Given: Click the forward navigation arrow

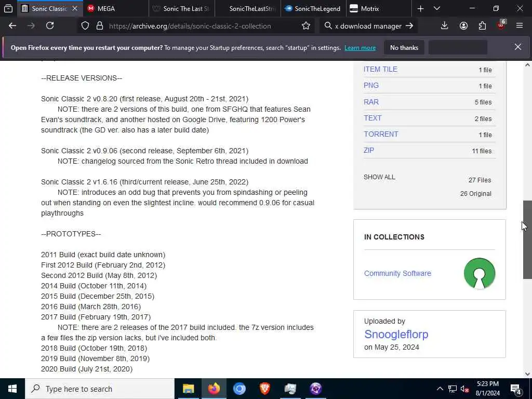Looking at the screenshot, I should click(31, 26).
